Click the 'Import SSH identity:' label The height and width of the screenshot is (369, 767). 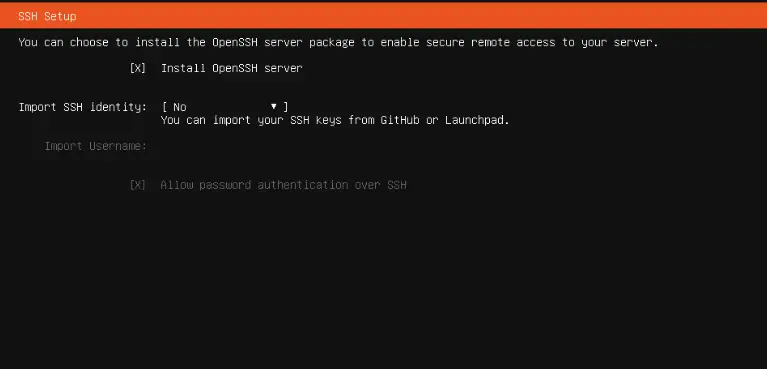(x=83, y=107)
